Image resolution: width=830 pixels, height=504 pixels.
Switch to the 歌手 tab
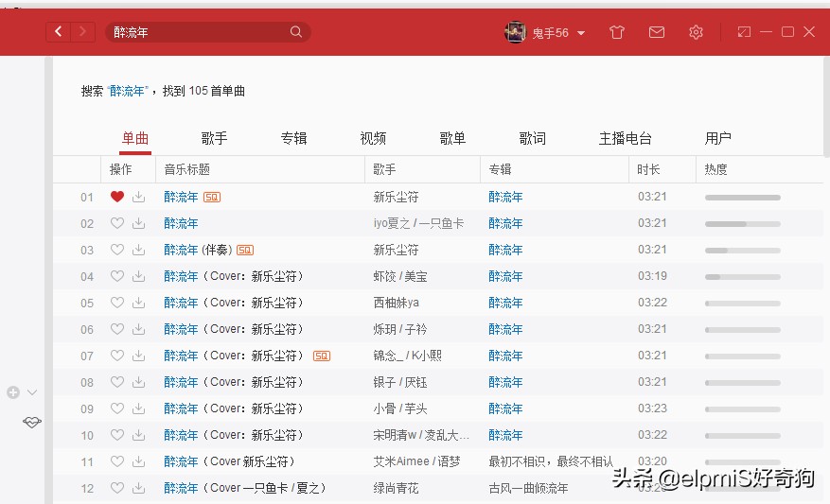(215, 139)
